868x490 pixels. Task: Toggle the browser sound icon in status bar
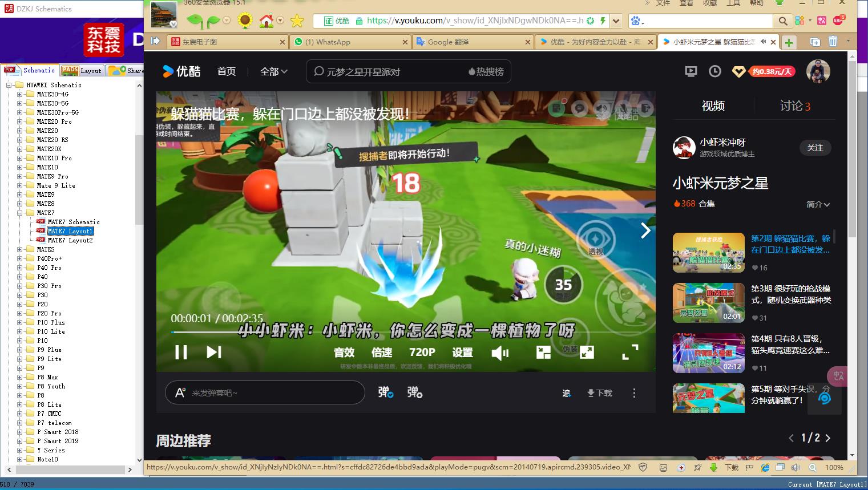coord(796,467)
